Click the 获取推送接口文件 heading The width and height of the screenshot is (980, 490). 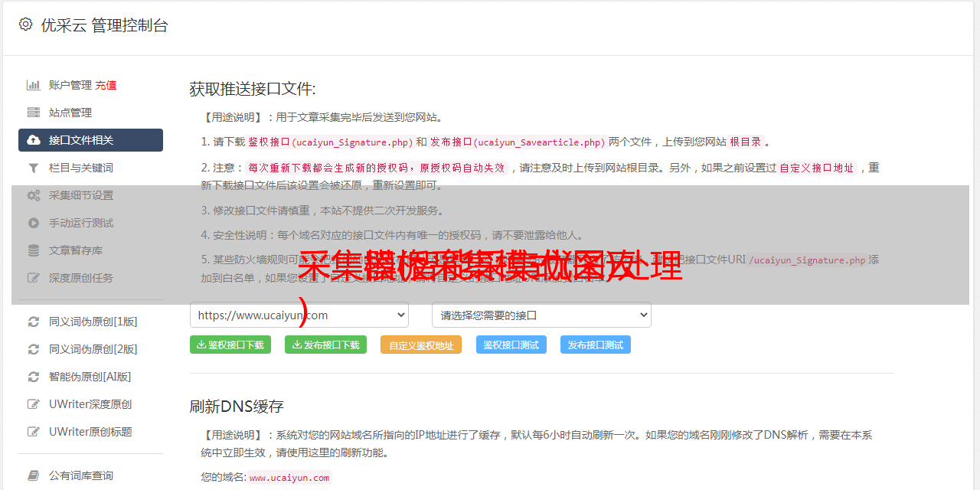click(253, 89)
